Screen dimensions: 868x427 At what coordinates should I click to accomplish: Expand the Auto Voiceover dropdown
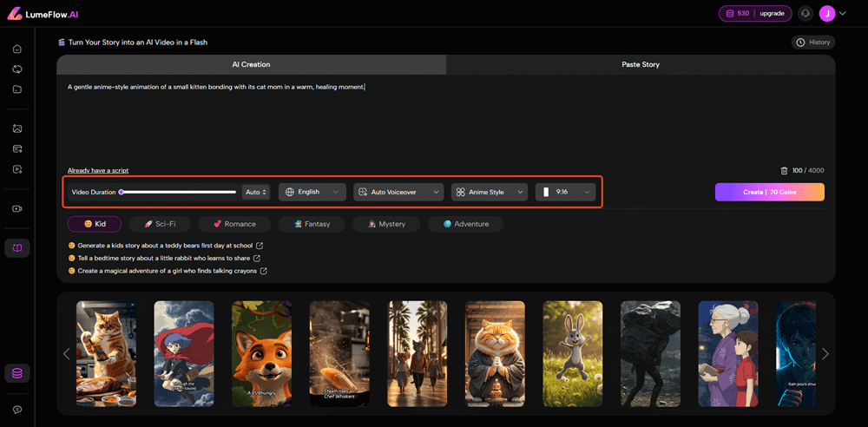(398, 192)
